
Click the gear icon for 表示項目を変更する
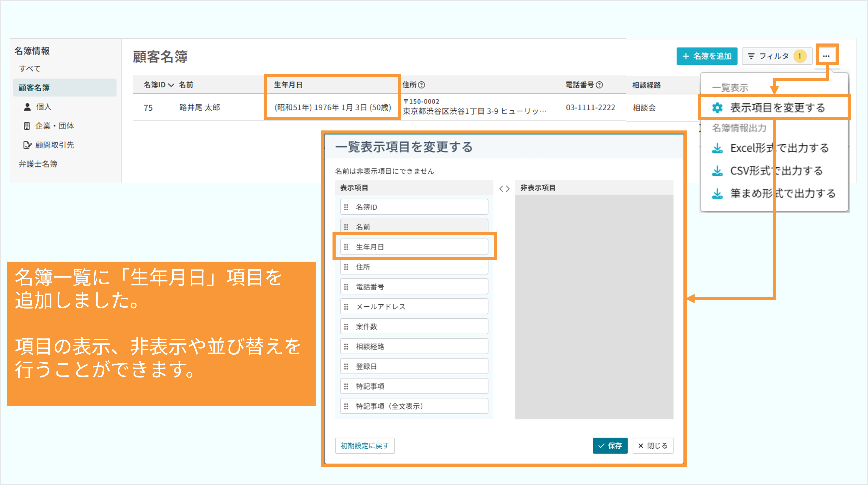click(717, 108)
